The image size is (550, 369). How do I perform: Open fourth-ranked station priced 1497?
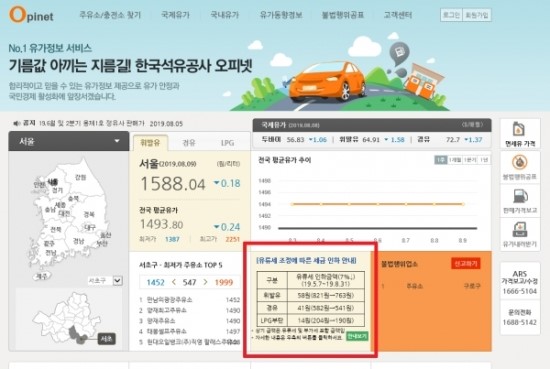pyautogui.click(x=189, y=331)
